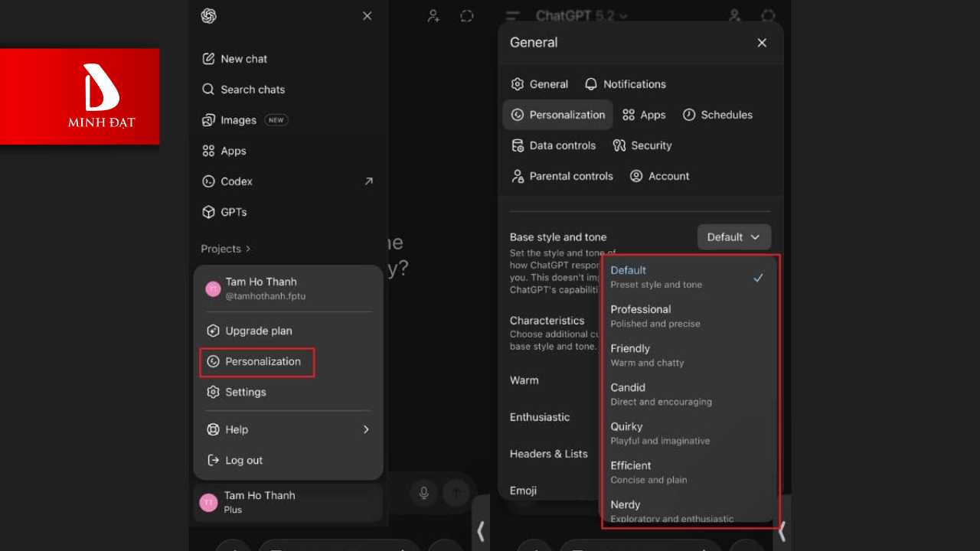Image resolution: width=980 pixels, height=551 pixels.
Task: Open GPTs in the sidebar
Action: [233, 212]
